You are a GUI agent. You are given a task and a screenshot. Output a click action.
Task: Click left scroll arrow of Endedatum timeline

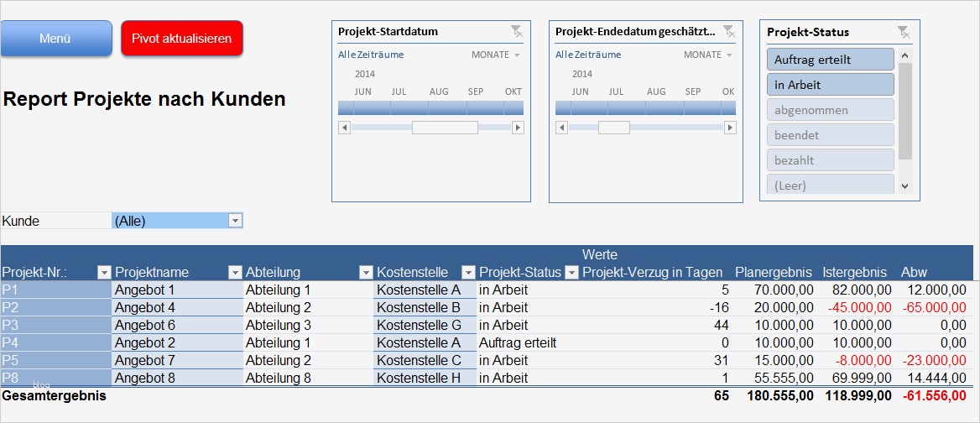tap(561, 128)
